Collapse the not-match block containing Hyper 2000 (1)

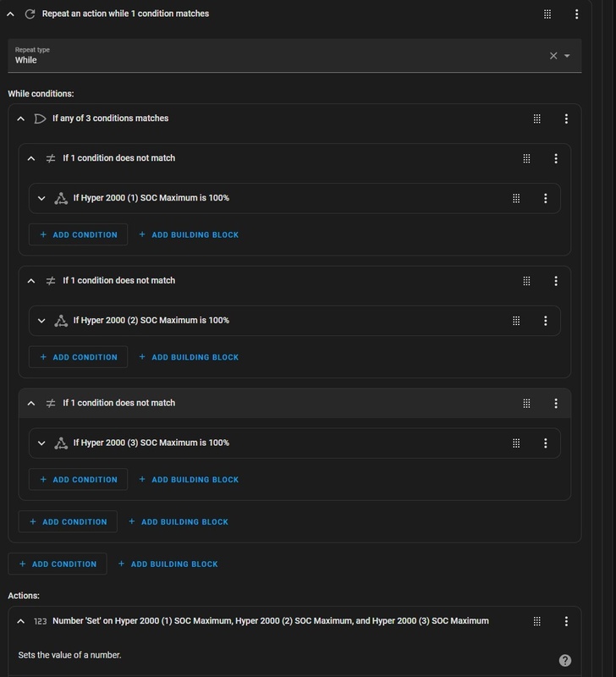[x=31, y=158]
